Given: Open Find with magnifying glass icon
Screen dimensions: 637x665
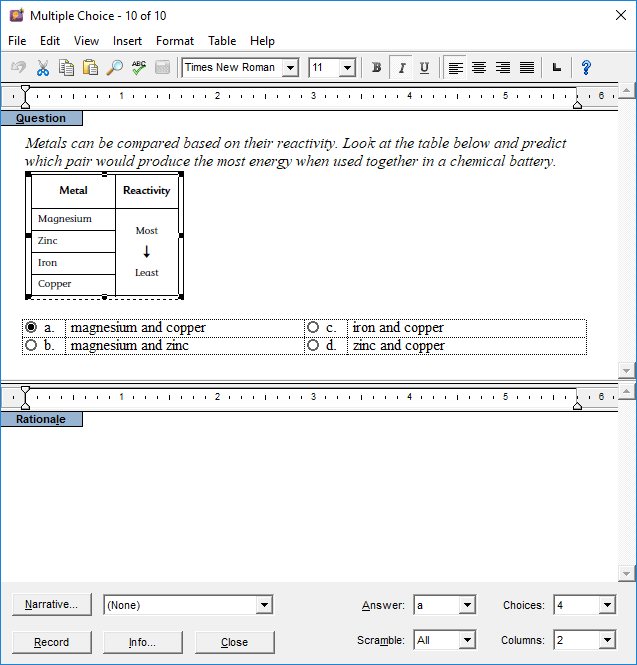Looking at the screenshot, I should 114,68.
